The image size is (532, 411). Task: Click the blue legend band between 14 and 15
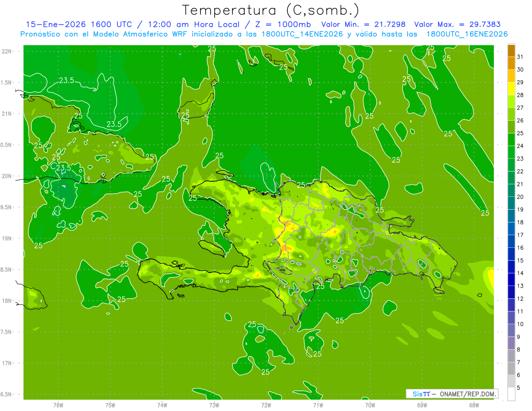pos(511,267)
